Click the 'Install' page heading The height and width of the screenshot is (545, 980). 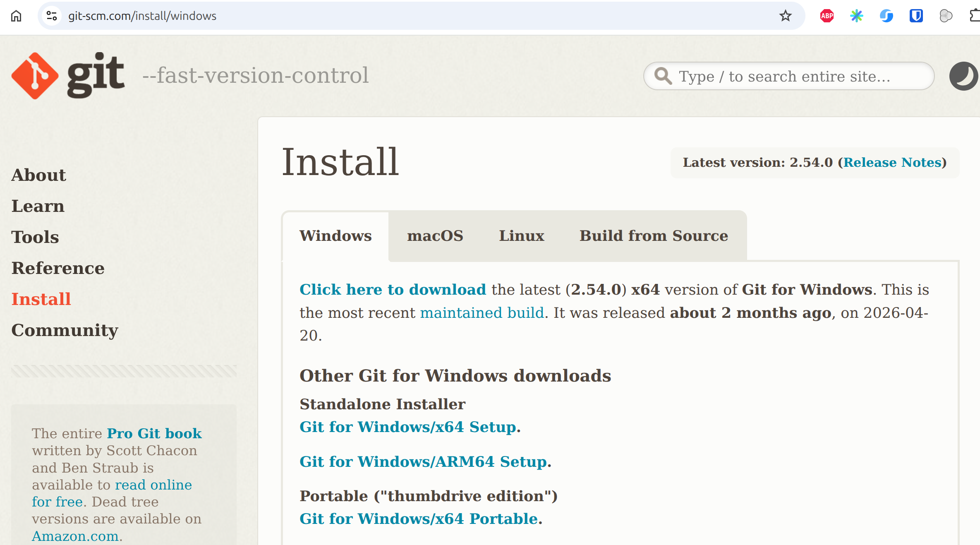pos(340,162)
